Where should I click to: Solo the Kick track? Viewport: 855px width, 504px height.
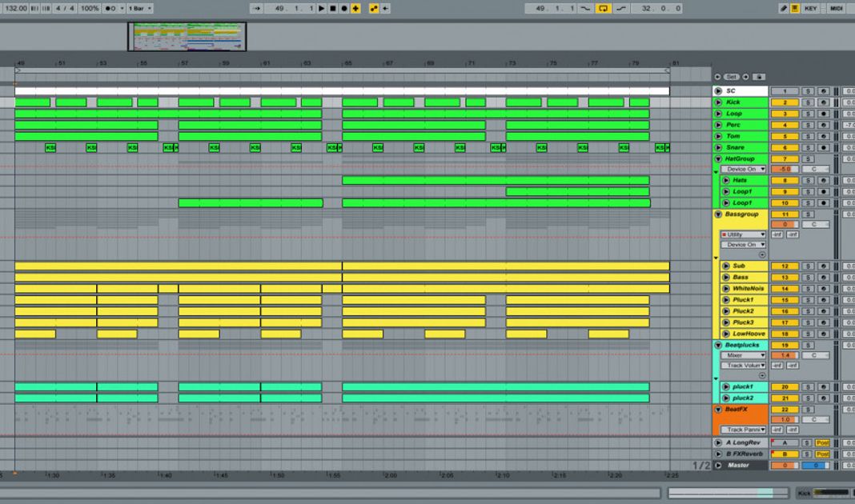pyautogui.click(x=808, y=102)
